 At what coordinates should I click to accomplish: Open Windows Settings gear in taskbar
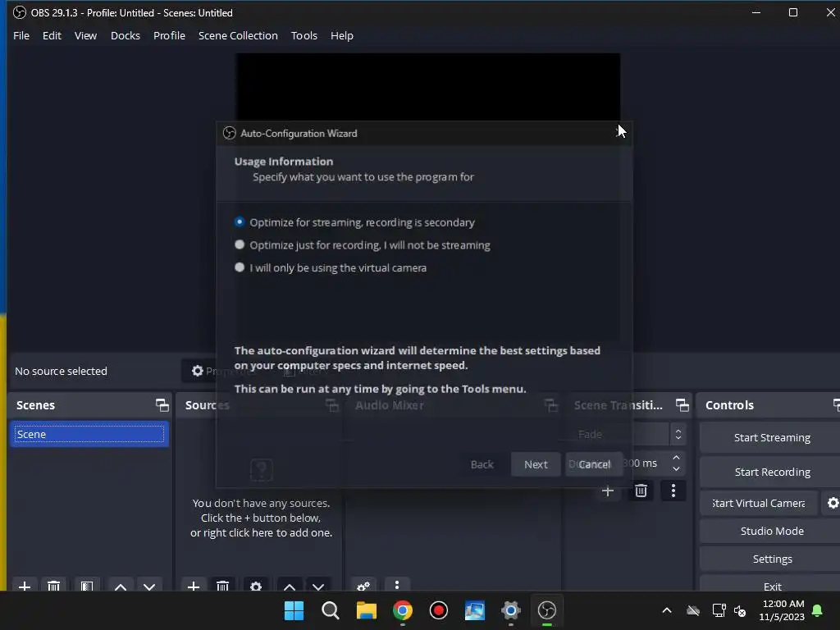click(x=510, y=610)
